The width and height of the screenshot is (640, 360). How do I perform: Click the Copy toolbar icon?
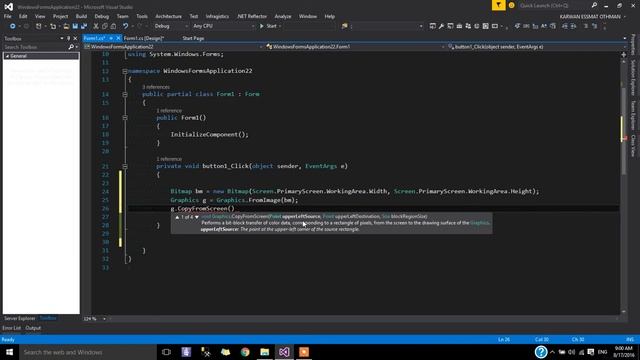coord(105,26)
